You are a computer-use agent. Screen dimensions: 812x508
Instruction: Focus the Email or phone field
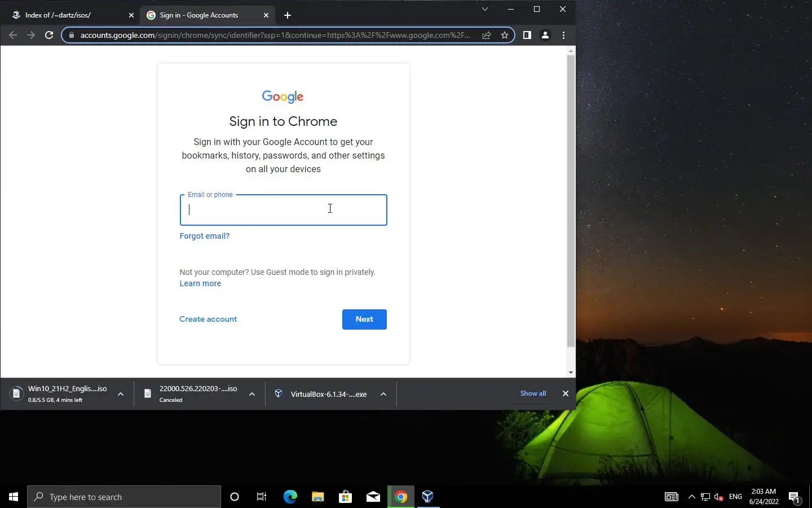(283, 210)
